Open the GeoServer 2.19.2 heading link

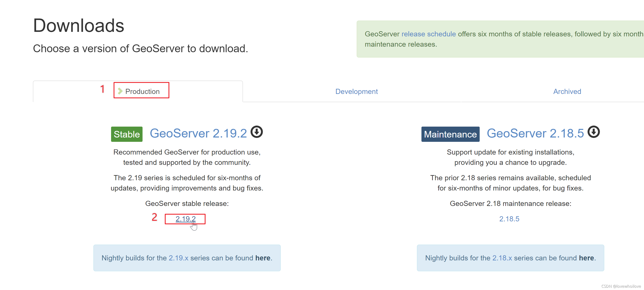(x=198, y=133)
